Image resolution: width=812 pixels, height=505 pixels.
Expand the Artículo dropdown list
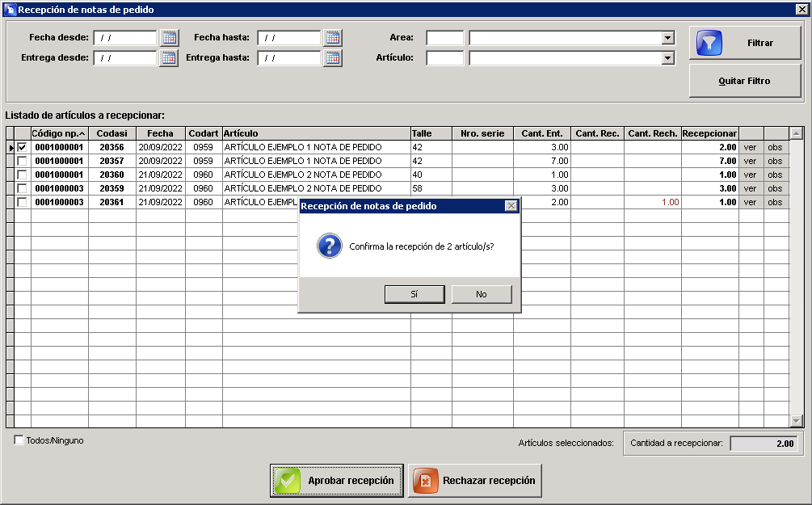click(x=668, y=58)
